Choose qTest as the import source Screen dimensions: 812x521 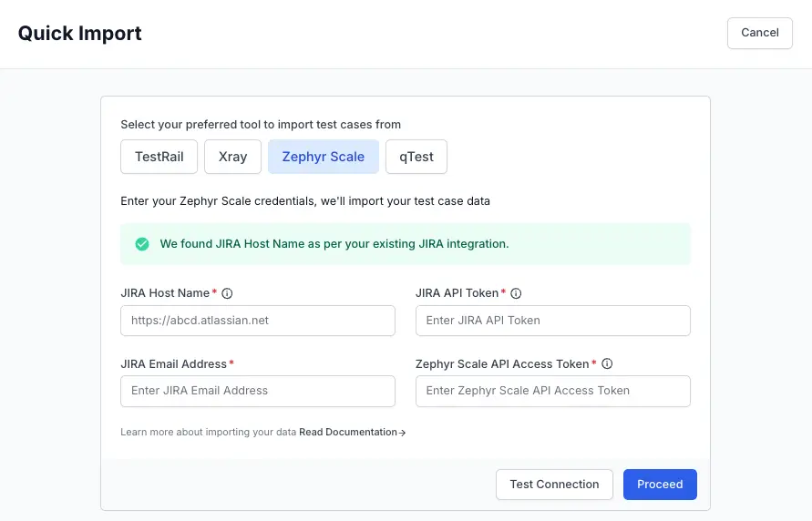[x=416, y=157]
